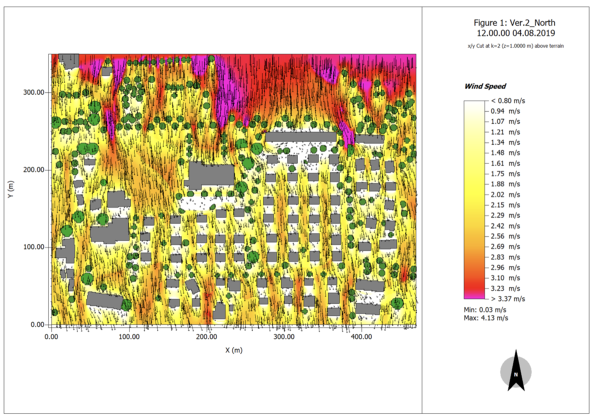
Task: Click the X-axis tick label '300.00'
Action: pos(284,336)
